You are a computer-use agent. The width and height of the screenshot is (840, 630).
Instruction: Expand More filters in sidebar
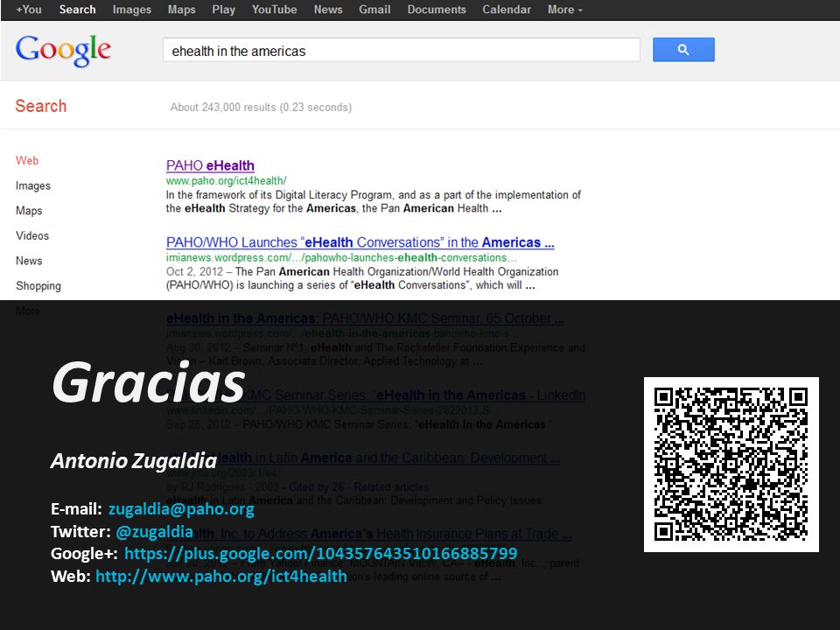(x=27, y=311)
